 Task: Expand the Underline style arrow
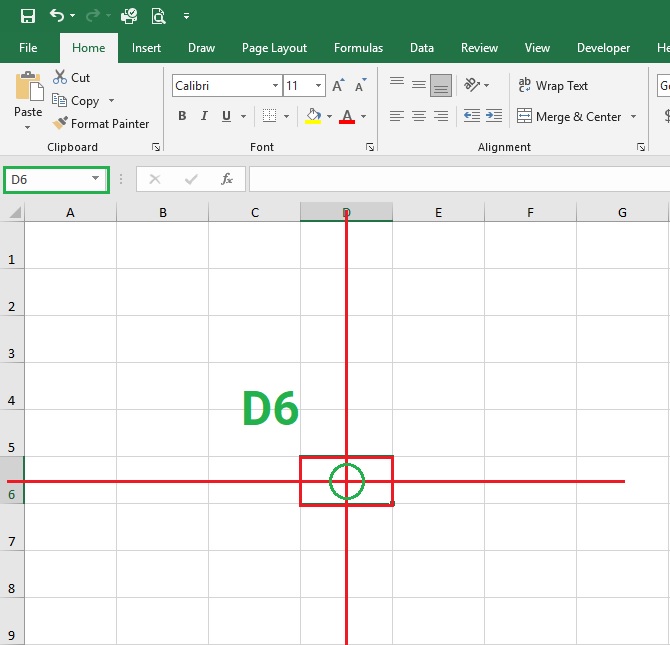pyautogui.click(x=244, y=116)
